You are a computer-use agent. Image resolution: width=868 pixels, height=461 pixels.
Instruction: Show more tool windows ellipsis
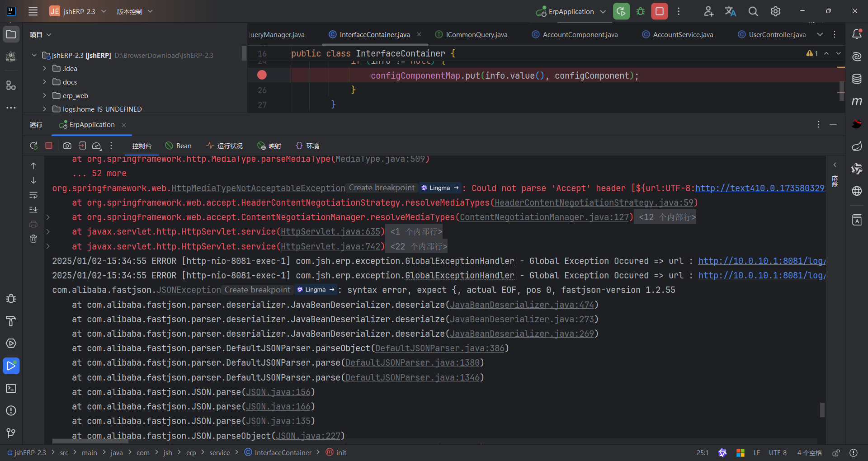point(11,108)
